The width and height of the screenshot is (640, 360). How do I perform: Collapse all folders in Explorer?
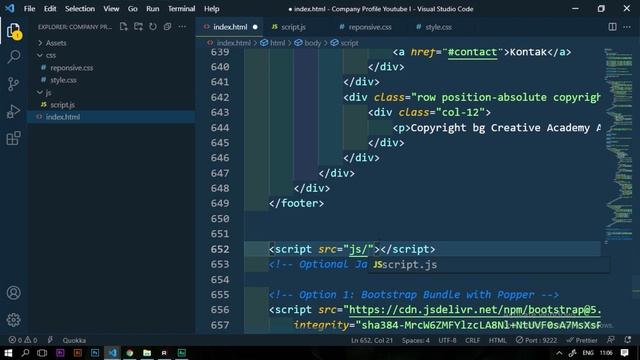pyautogui.click(x=167, y=27)
